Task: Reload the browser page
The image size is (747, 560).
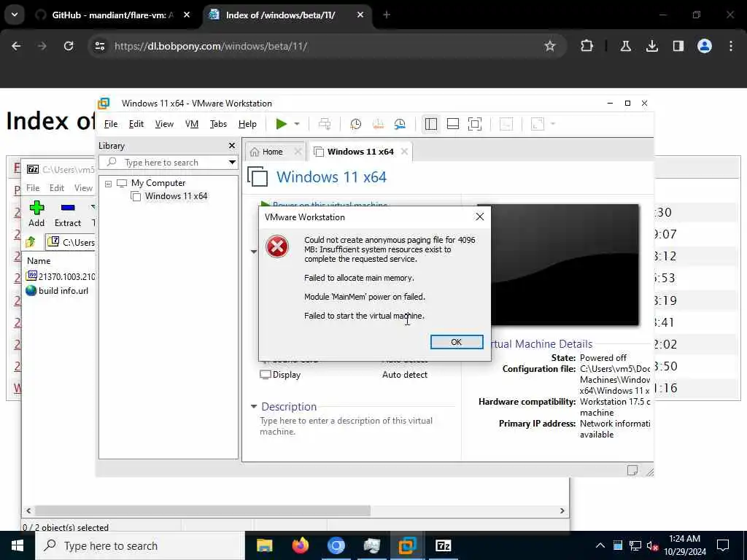Action: pos(69,46)
